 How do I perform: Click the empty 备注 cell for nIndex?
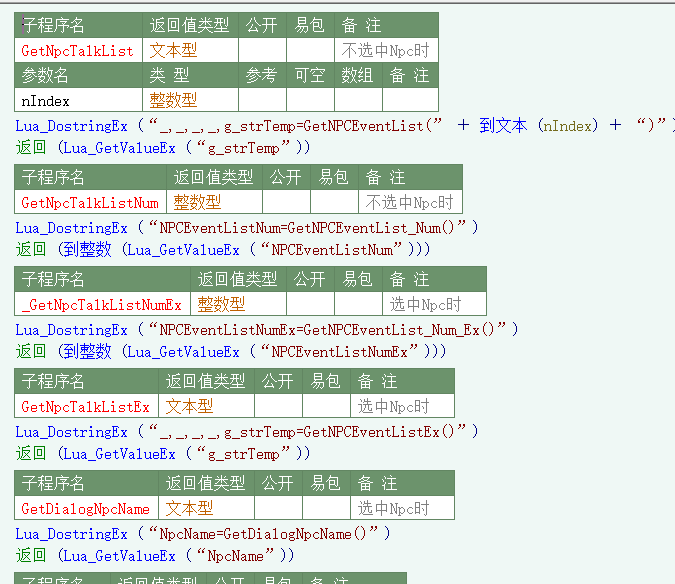point(411,100)
